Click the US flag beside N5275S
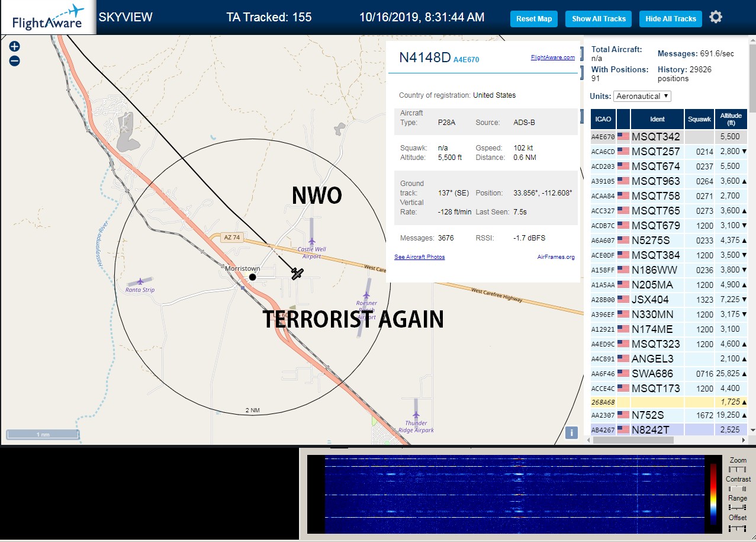 click(x=623, y=240)
